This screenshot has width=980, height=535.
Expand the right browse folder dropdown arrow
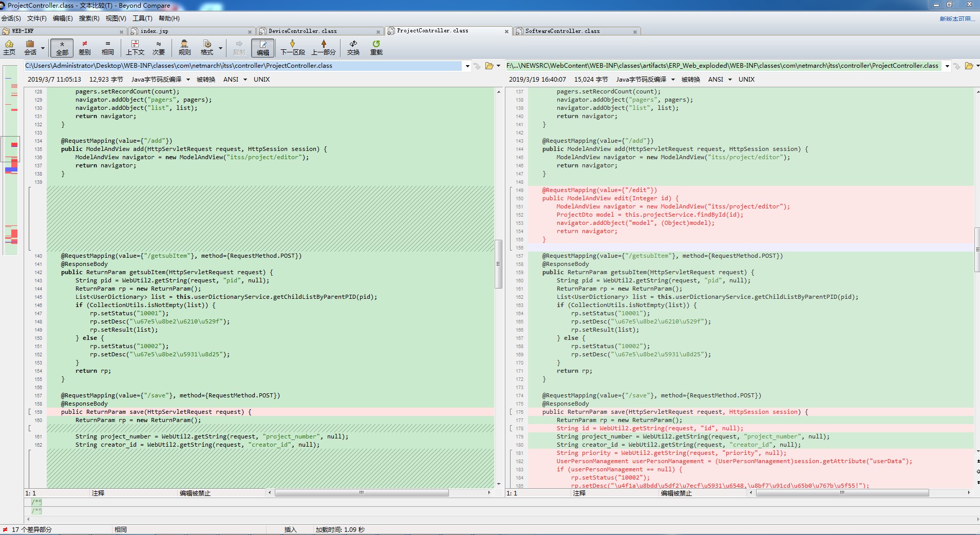pos(977,66)
